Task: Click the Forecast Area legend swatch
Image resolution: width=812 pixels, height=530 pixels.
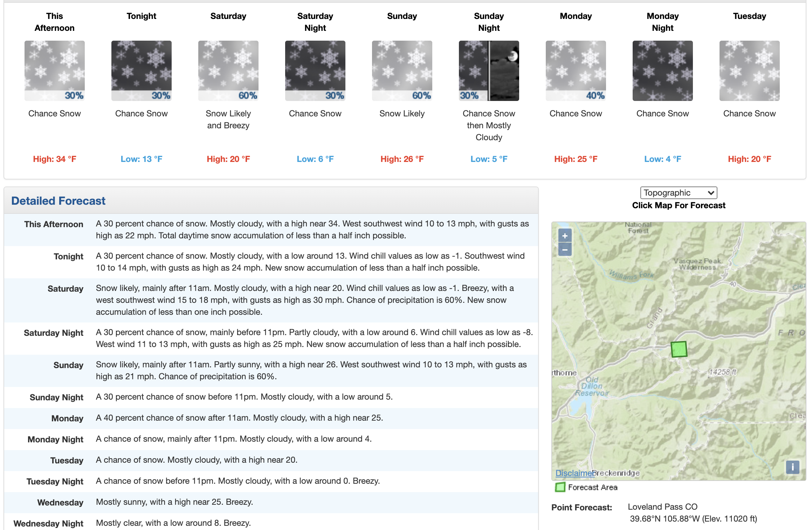Action: coord(560,487)
